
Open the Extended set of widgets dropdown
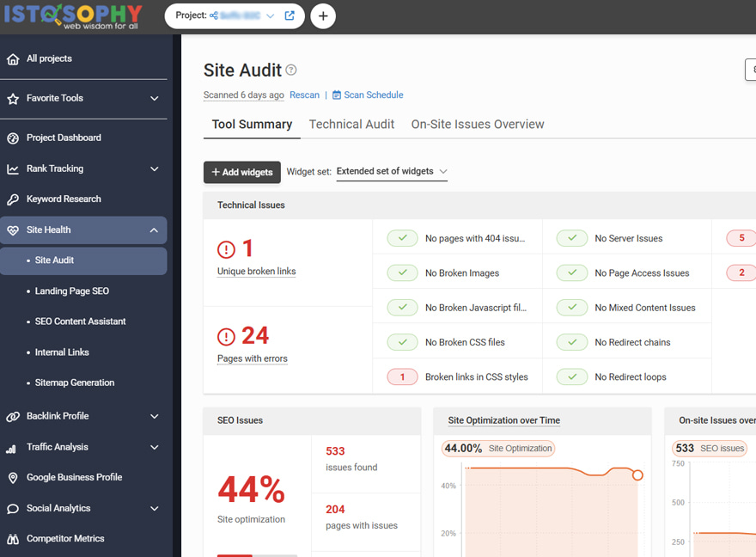392,172
